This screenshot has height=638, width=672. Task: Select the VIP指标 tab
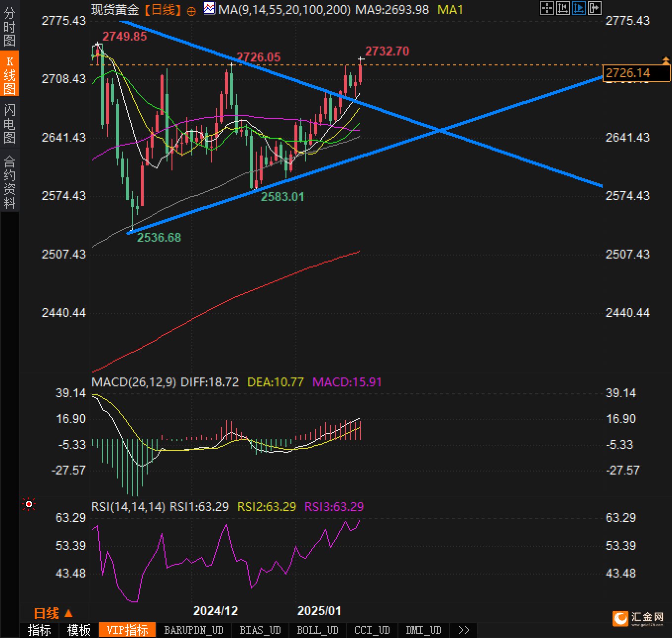tap(127, 630)
